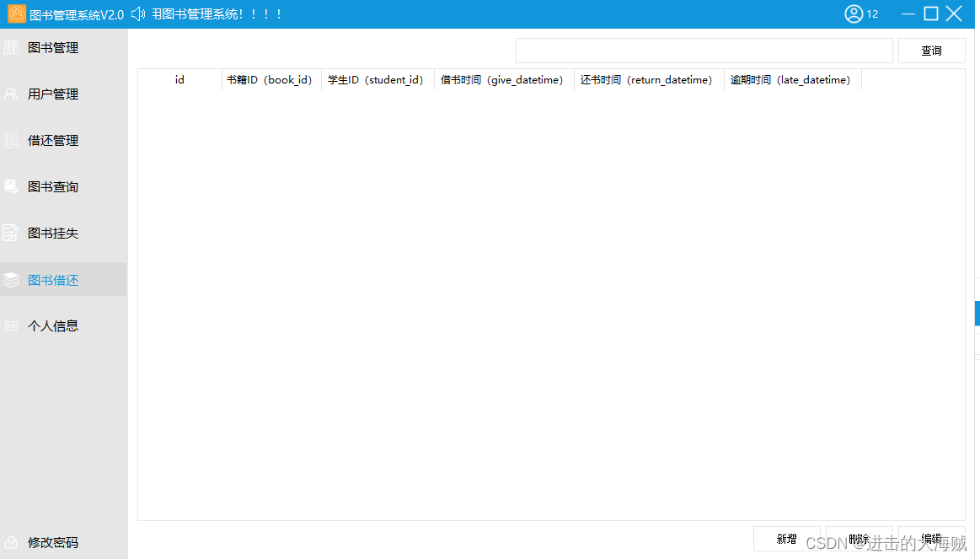The width and height of the screenshot is (980, 559).
Task: Click the 图书挂失 edit icon
Action: coord(11,233)
